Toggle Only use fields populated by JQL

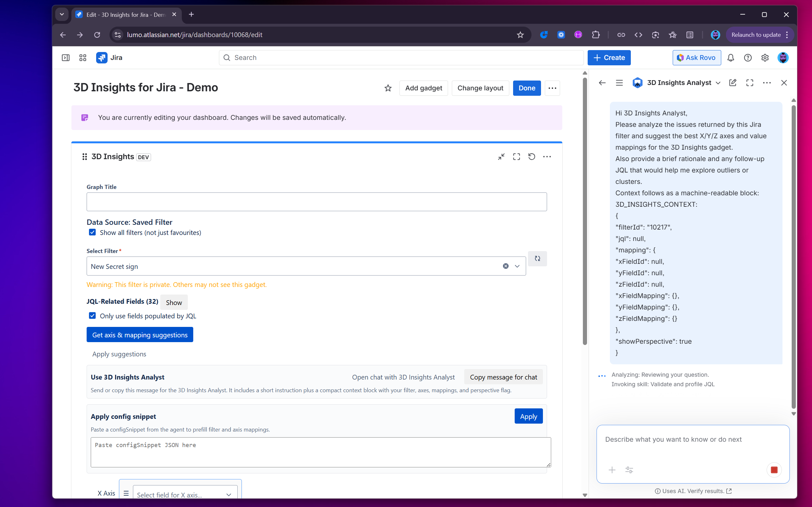(92, 316)
